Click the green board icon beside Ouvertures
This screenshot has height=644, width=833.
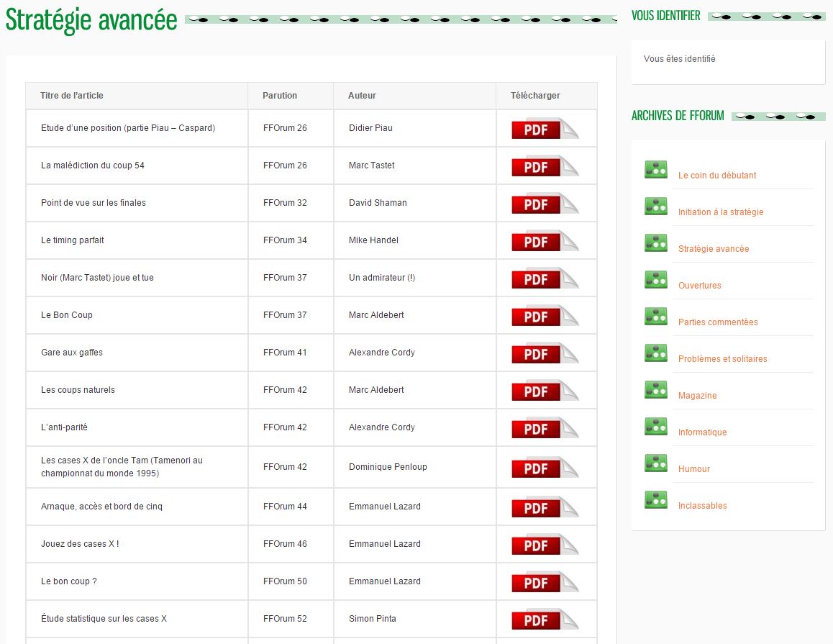(x=655, y=280)
